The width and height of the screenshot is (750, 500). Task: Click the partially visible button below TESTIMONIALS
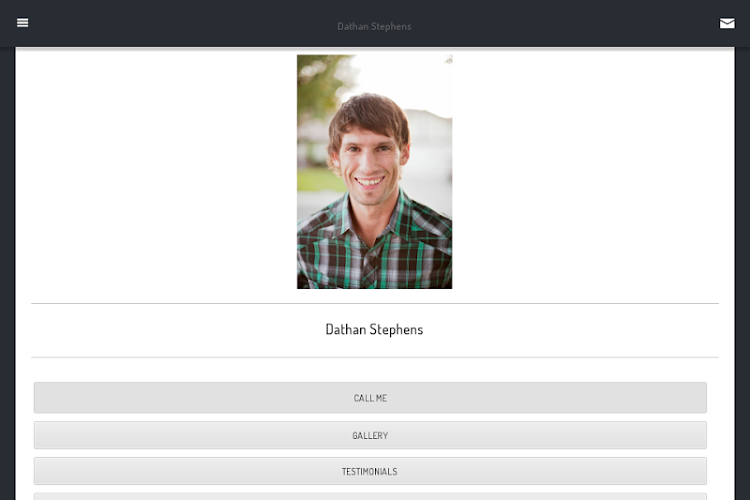click(370, 495)
